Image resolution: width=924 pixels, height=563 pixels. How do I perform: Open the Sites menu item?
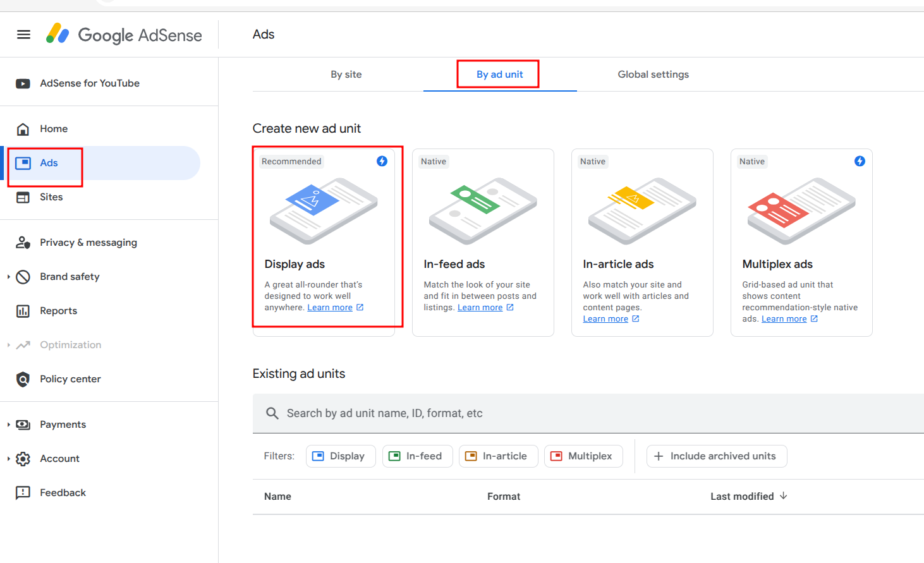[x=101, y=197]
